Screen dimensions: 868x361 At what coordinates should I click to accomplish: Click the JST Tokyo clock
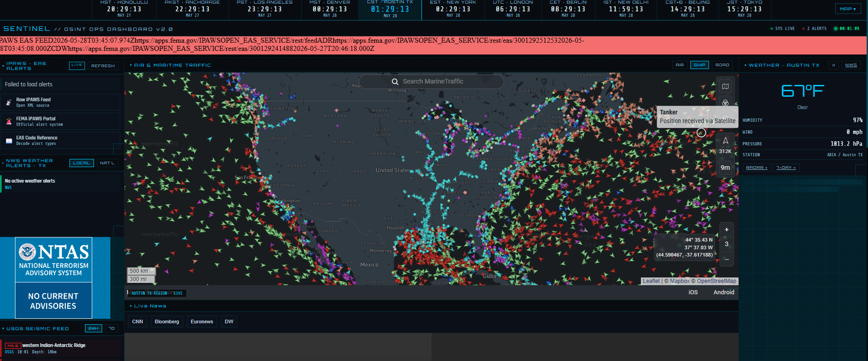pos(744,9)
